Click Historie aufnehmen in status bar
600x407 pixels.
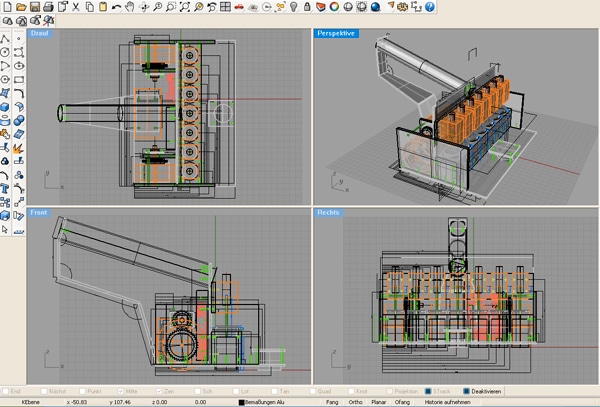pyautogui.click(x=445, y=402)
